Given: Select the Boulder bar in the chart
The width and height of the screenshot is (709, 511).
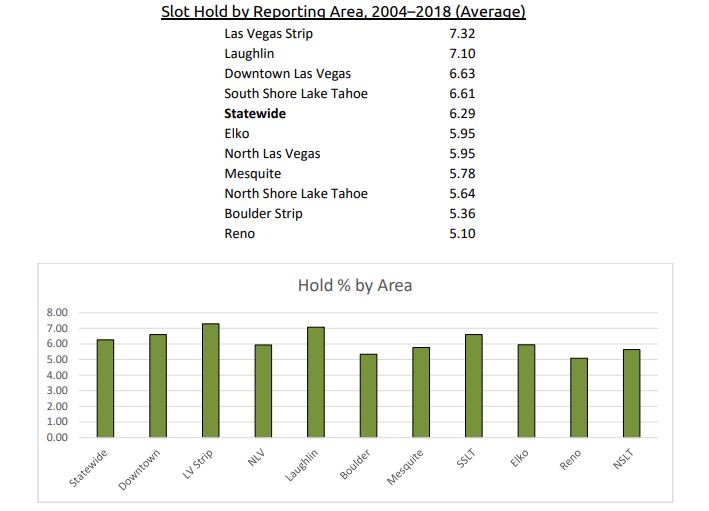Looking at the screenshot, I should point(369,396).
